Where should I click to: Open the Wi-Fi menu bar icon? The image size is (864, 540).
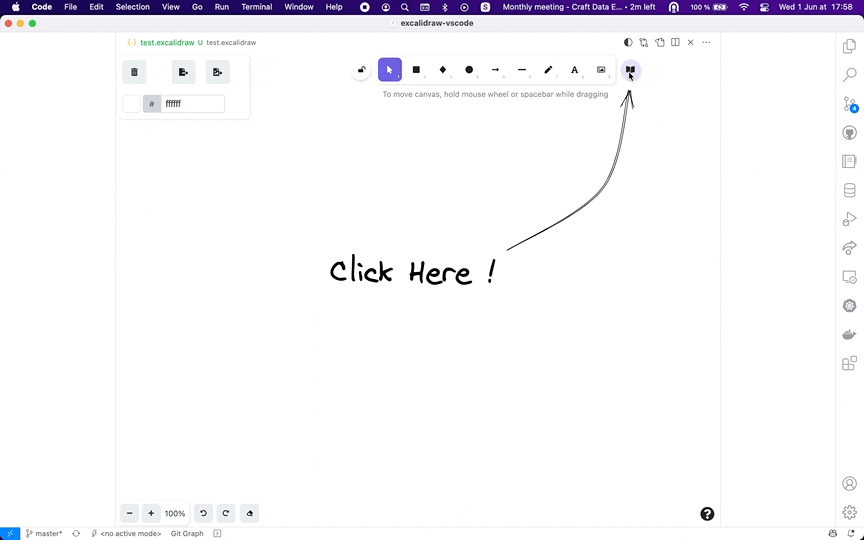point(744,7)
